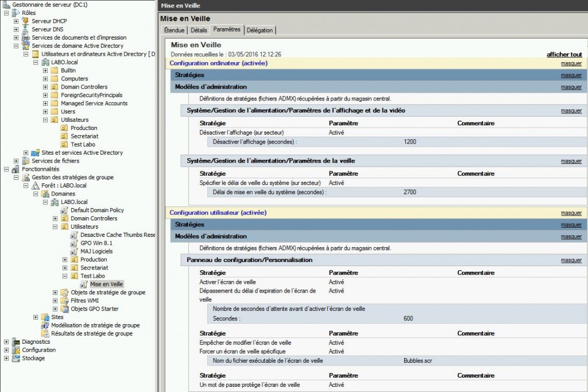
Task: Select the Secretariat OU under Utilisateurs in AD
Action: coord(85,136)
